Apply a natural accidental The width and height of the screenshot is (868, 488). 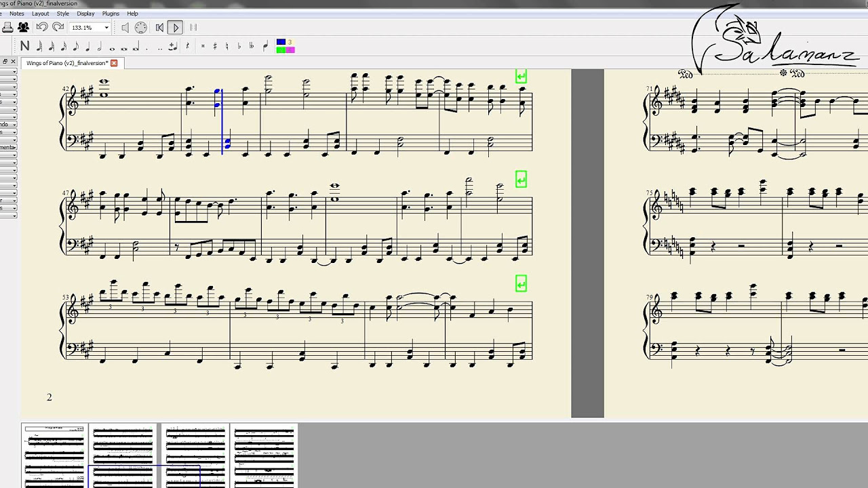pyautogui.click(x=227, y=47)
